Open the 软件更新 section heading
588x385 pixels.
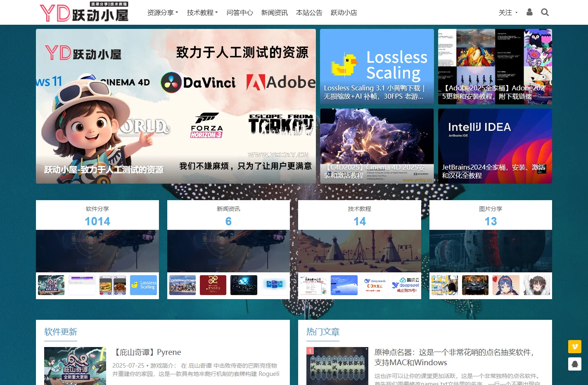pyautogui.click(x=61, y=332)
